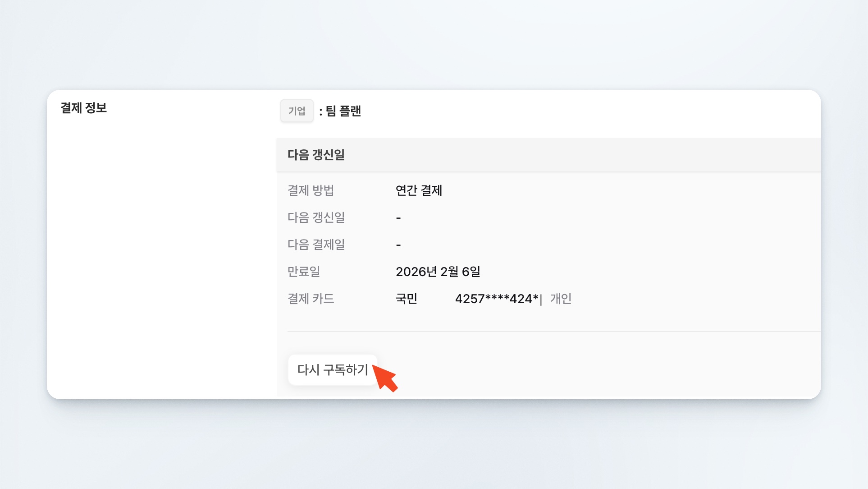The width and height of the screenshot is (868, 489).
Task: Click the 개인 card type label
Action: [x=561, y=299]
